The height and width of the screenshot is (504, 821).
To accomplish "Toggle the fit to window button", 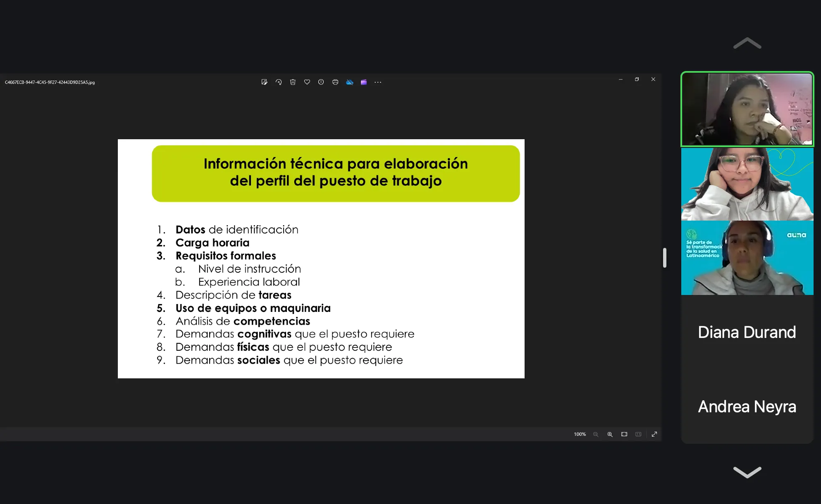I will click(x=624, y=434).
